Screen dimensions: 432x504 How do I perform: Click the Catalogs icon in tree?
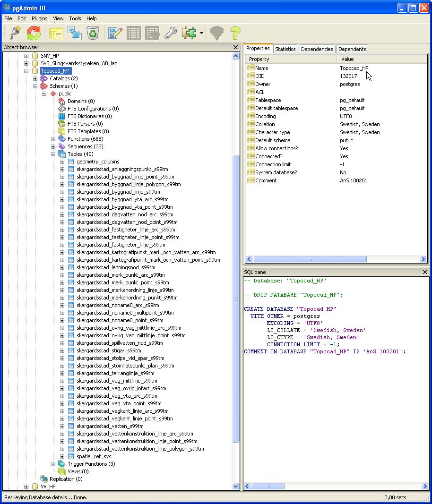click(44, 78)
